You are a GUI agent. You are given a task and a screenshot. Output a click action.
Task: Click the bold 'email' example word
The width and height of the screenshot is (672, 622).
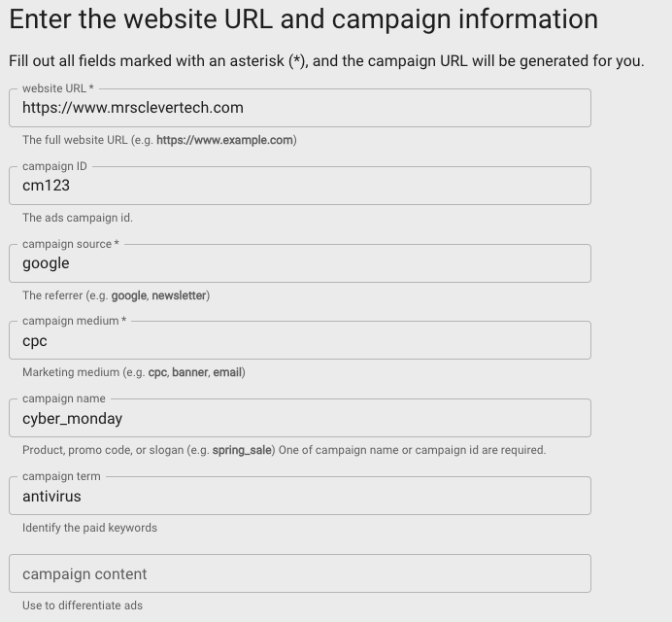point(227,372)
